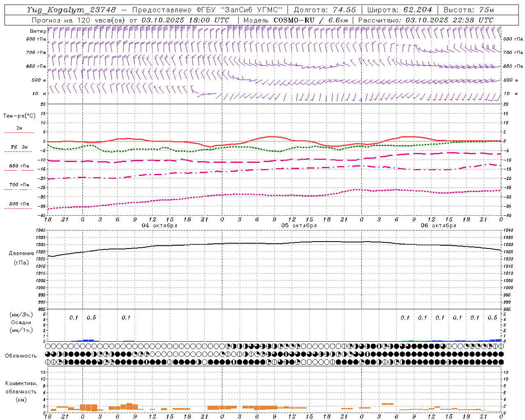Click the (гПа) unit label under Давление
This screenshot has width=525, height=420.
pos(21,262)
